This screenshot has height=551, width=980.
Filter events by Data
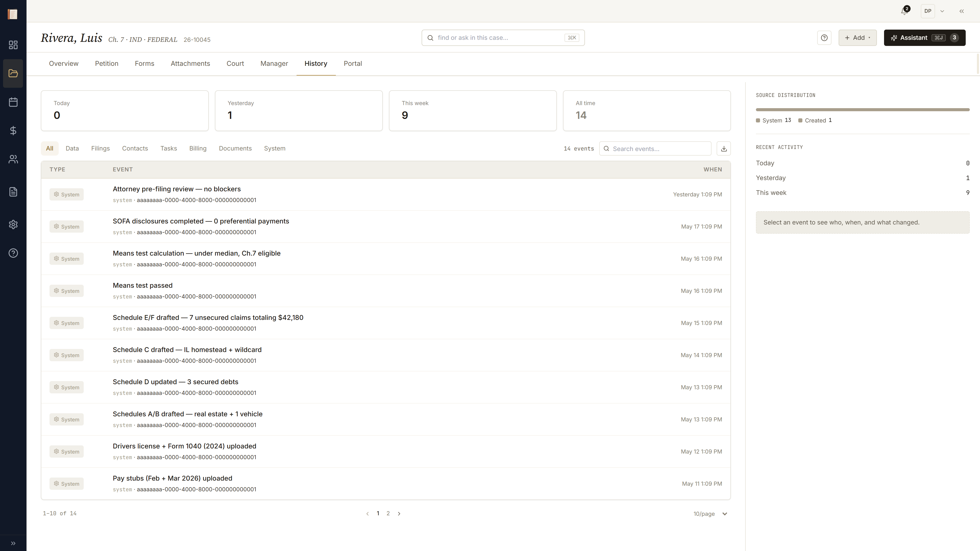(72, 148)
